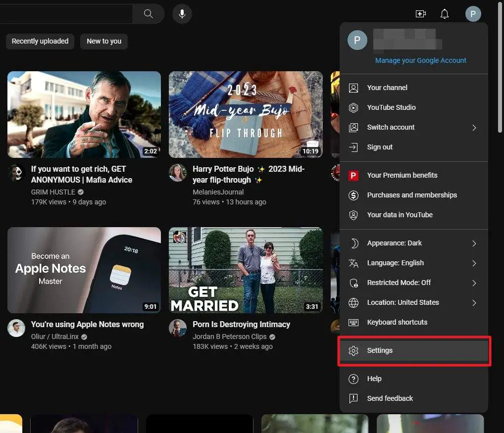This screenshot has height=433, width=504.
Task: Click the red Premium P icon
Action: [x=353, y=175]
